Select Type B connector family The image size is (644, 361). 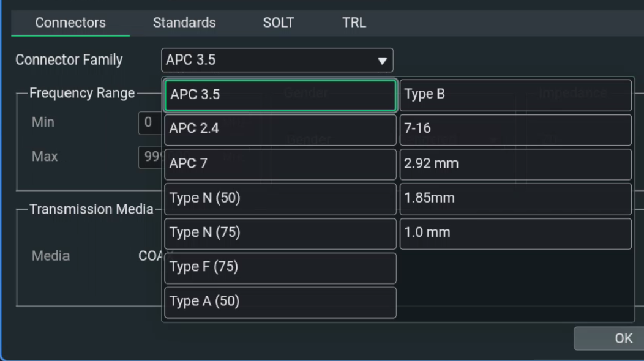tap(515, 95)
